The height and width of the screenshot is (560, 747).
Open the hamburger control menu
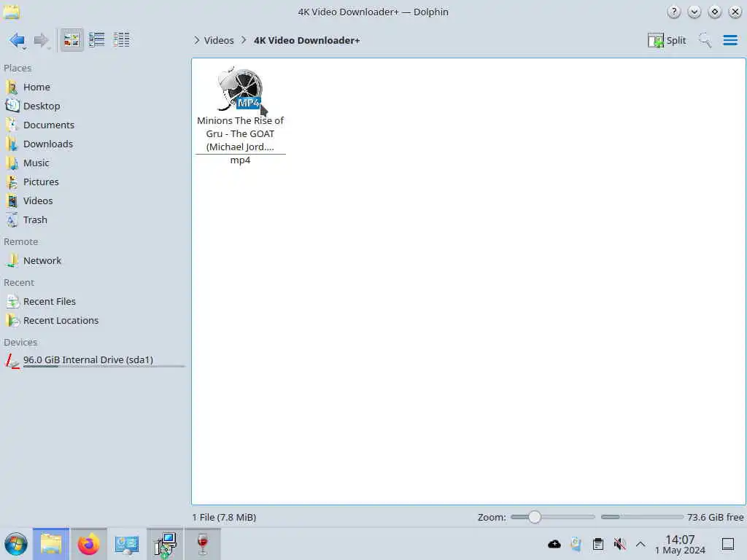click(729, 41)
